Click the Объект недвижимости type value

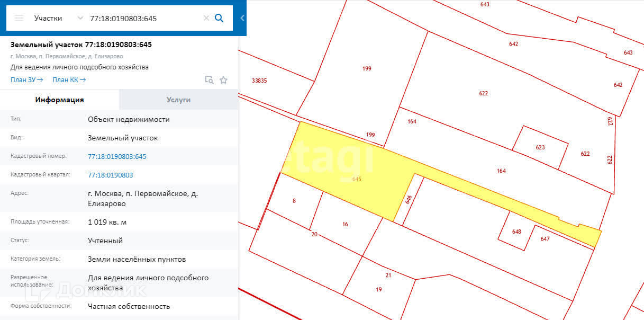[129, 119]
